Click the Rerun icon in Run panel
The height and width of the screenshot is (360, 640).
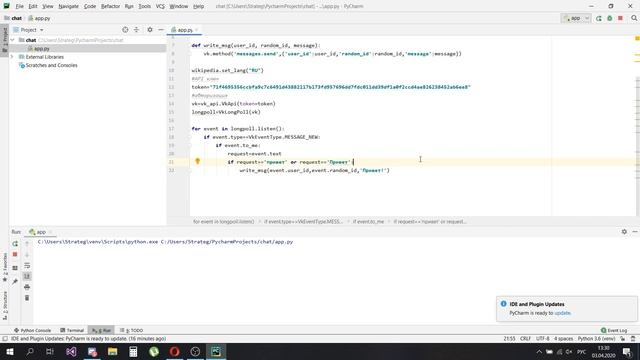(15, 244)
